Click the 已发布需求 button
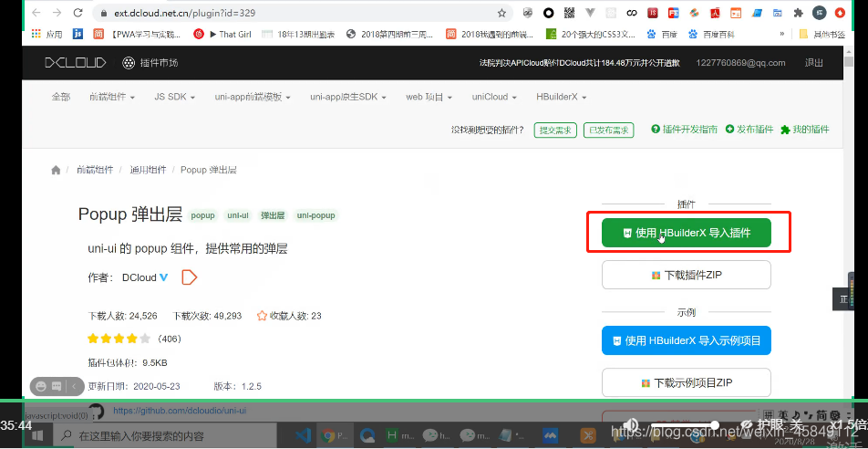 [608, 131]
